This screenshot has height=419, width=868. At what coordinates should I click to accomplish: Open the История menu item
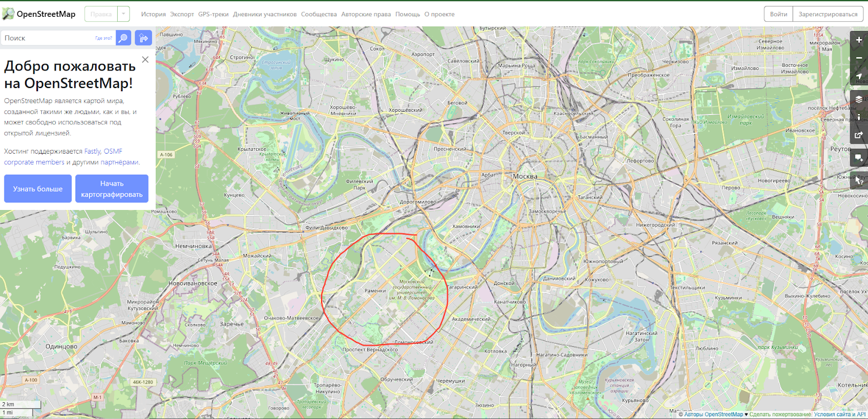[x=154, y=14]
